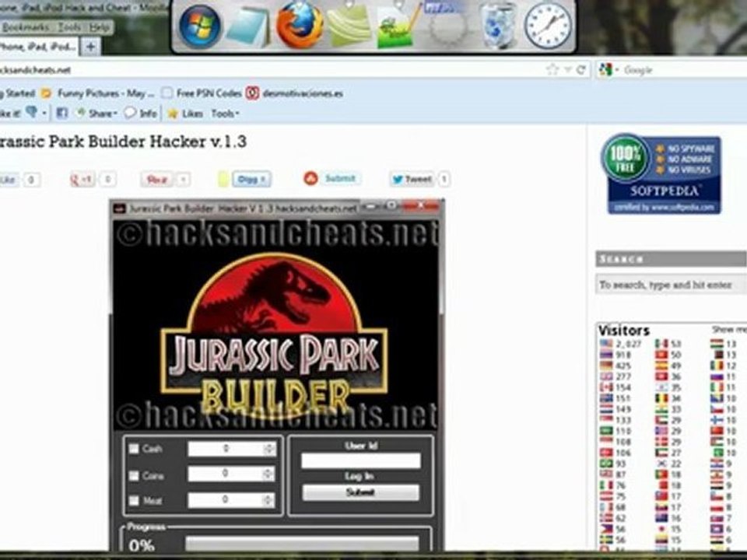The image size is (747, 560).
Task: Click the Show more link in Visitors widget
Action: click(x=729, y=330)
